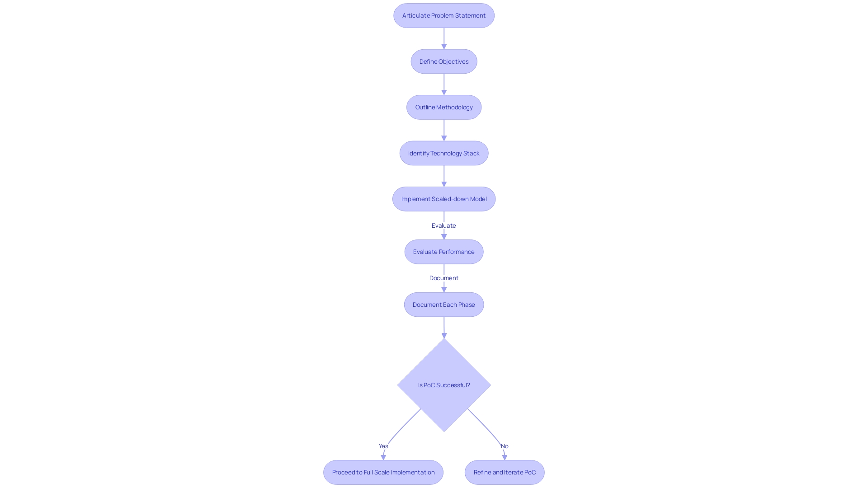Select the Define Objectives flowchart node
The width and height of the screenshot is (868, 488).
click(x=443, y=61)
